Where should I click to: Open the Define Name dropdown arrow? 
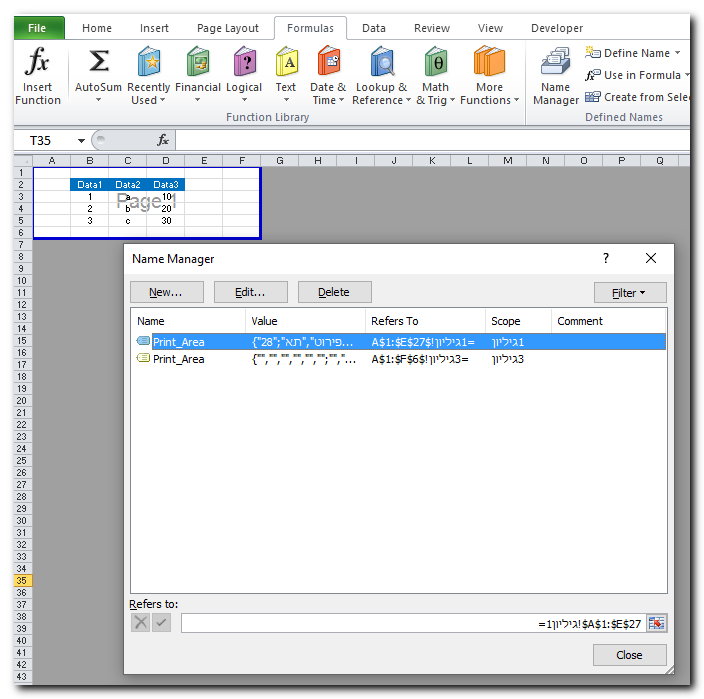click(678, 53)
